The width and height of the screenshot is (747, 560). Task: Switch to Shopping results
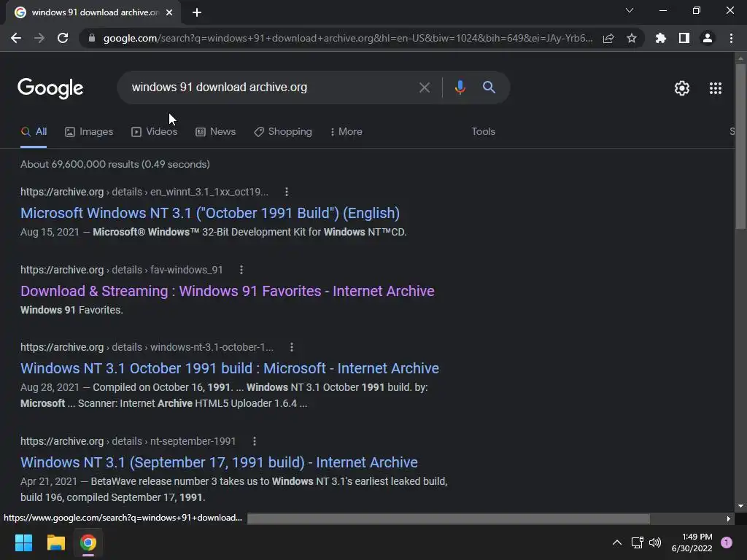283,132
